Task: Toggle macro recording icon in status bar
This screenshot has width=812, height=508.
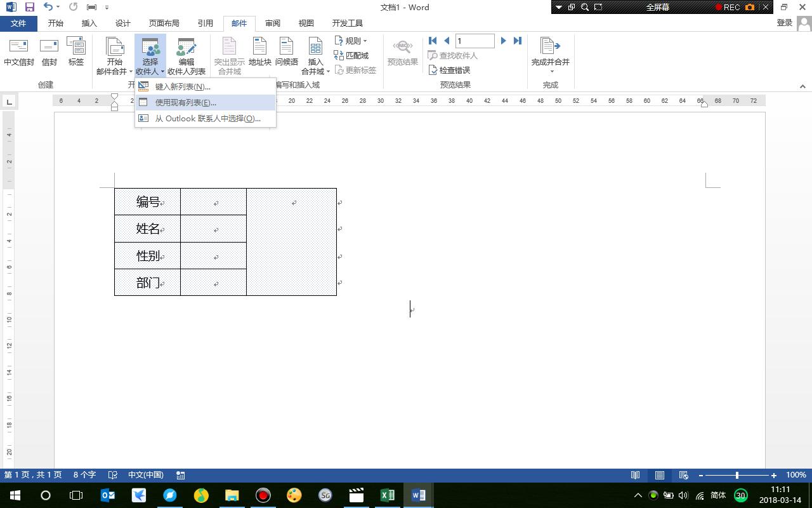Action: (181, 475)
